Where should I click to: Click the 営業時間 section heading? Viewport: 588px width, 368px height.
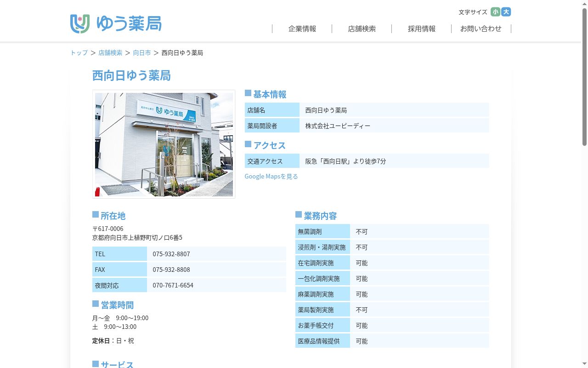coord(113,305)
